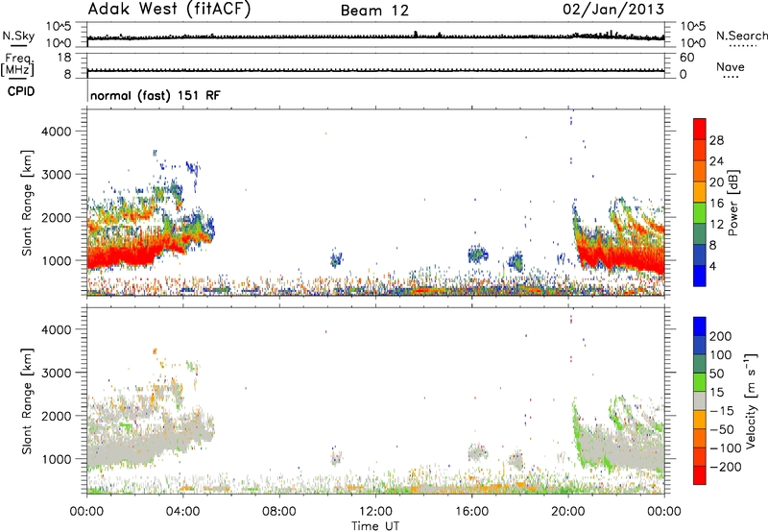Click the gray velocity echo patch near 17:50 UT
The height and width of the screenshot is (532, 768).
point(516,460)
